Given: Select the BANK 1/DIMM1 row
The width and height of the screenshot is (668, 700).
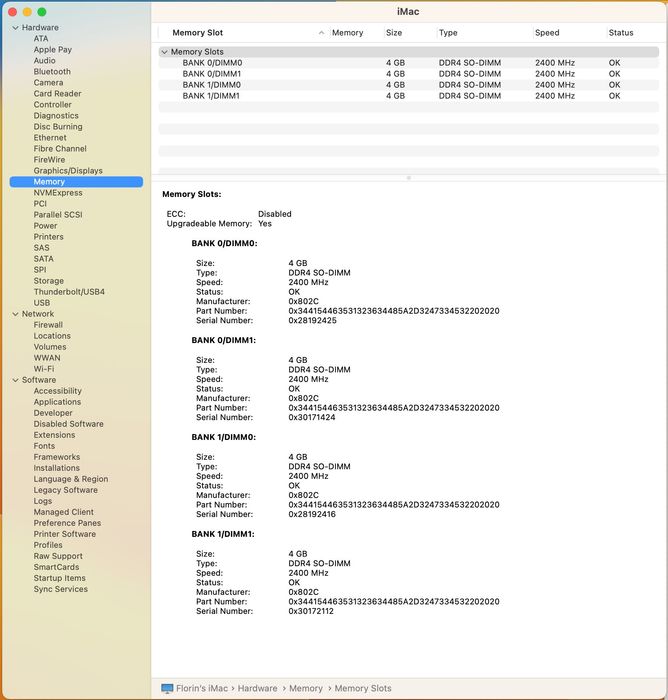Looking at the screenshot, I should tap(409, 96).
